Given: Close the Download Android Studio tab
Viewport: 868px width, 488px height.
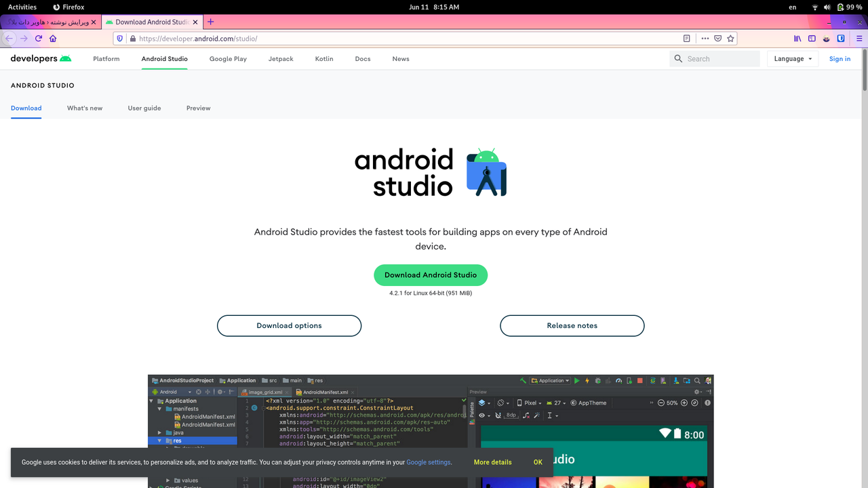Looking at the screenshot, I should (x=195, y=22).
